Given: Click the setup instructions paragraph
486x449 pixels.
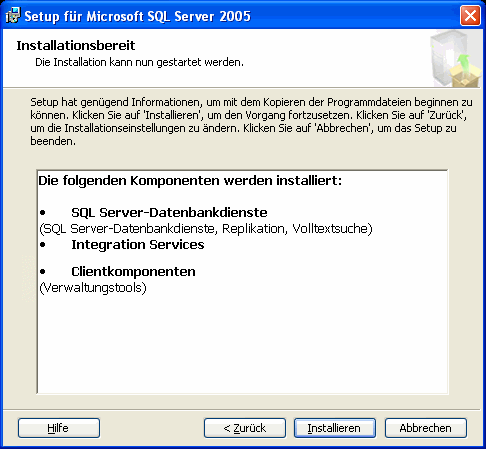Looking at the screenshot, I should coord(251,121).
